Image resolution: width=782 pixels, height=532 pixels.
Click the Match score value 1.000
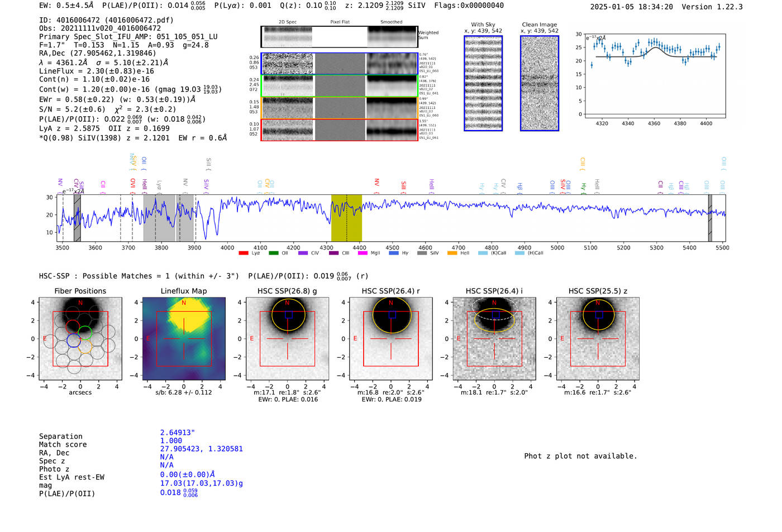tap(171, 440)
